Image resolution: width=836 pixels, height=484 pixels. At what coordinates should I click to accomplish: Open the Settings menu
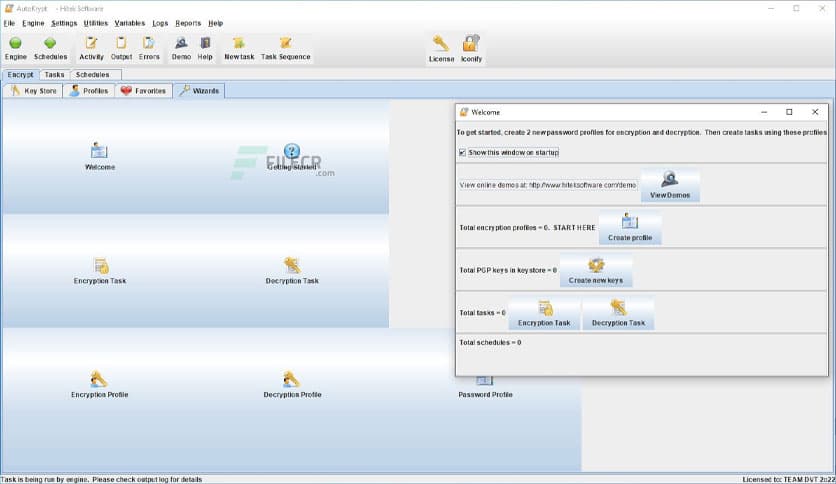click(x=63, y=23)
